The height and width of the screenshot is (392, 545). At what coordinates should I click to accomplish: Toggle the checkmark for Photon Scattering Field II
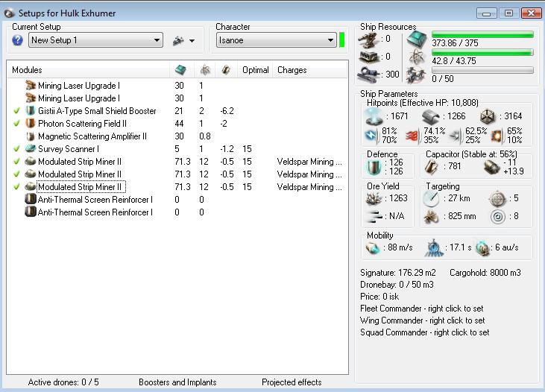pyautogui.click(x=16, y=124)
